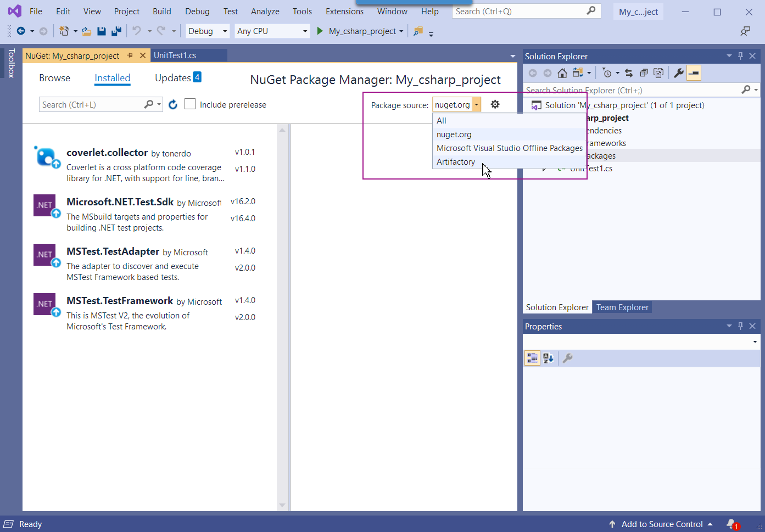The image size is (765, 532).
Task: Click Add to Source Control
Action: click(x=661, y=524)
